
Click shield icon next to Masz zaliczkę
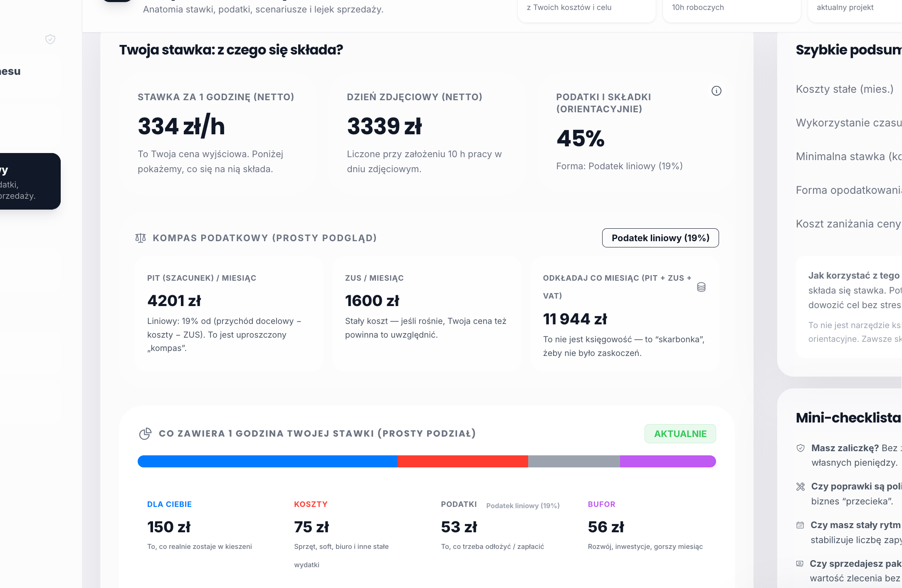click(800, 448)
